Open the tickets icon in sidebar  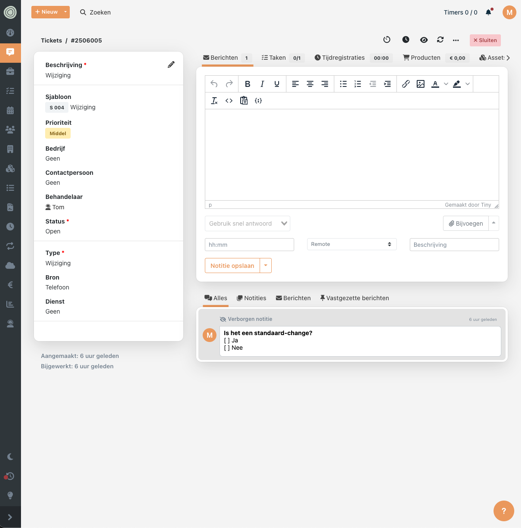pyautogui.click(x=10, y=52)
